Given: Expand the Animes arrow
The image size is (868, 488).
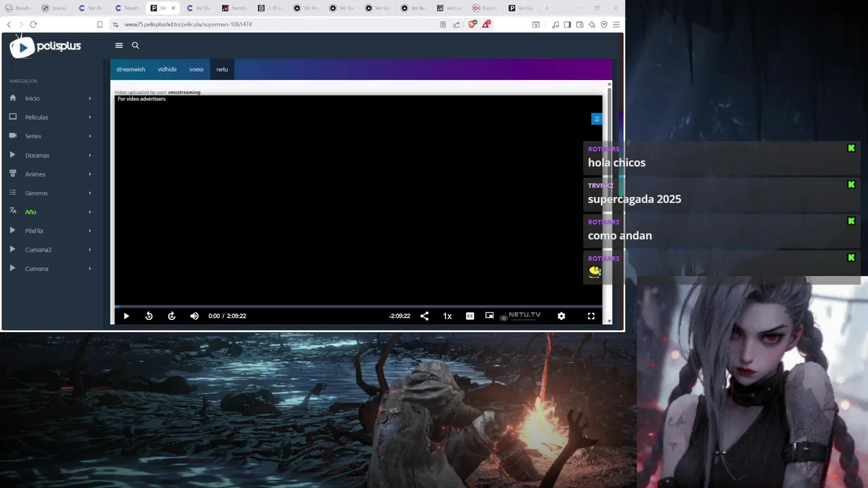Looking at the screenshot, I should click(90, 174).
